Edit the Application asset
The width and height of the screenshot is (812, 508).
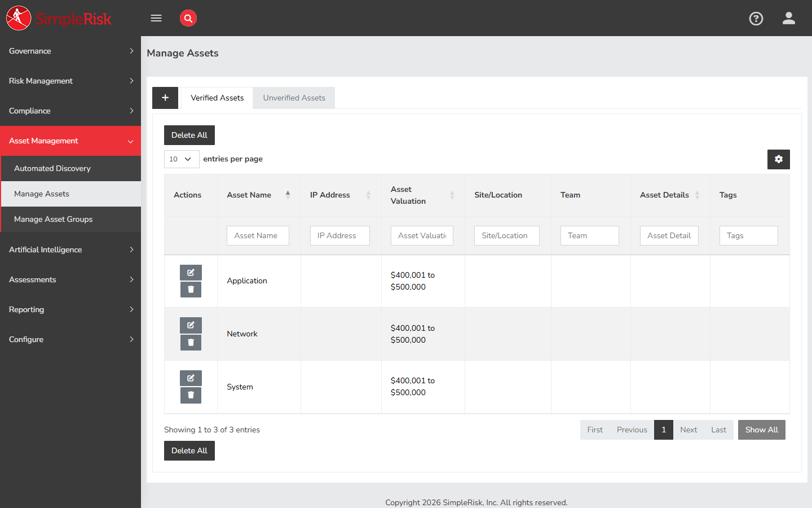(191, 273)
